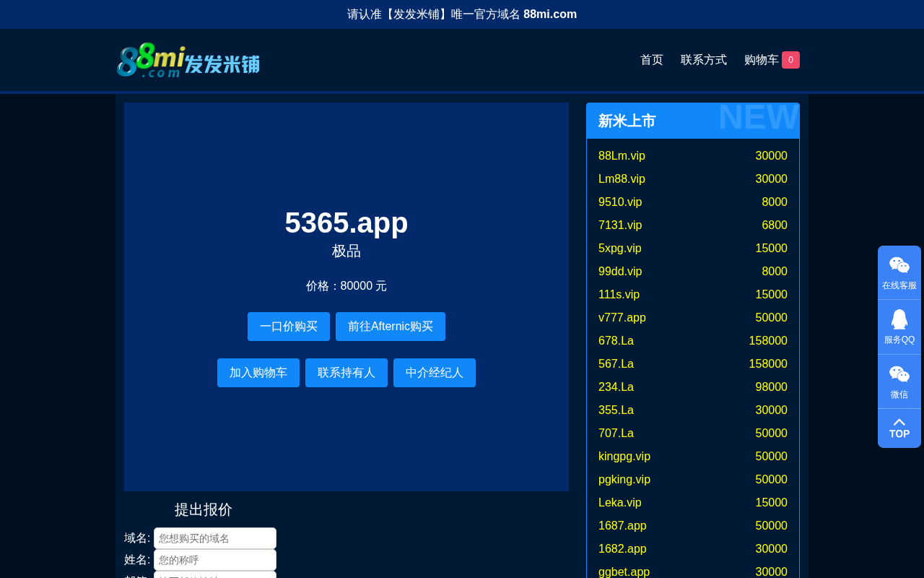Open the 678.La domain listing

tap(616, 341)
